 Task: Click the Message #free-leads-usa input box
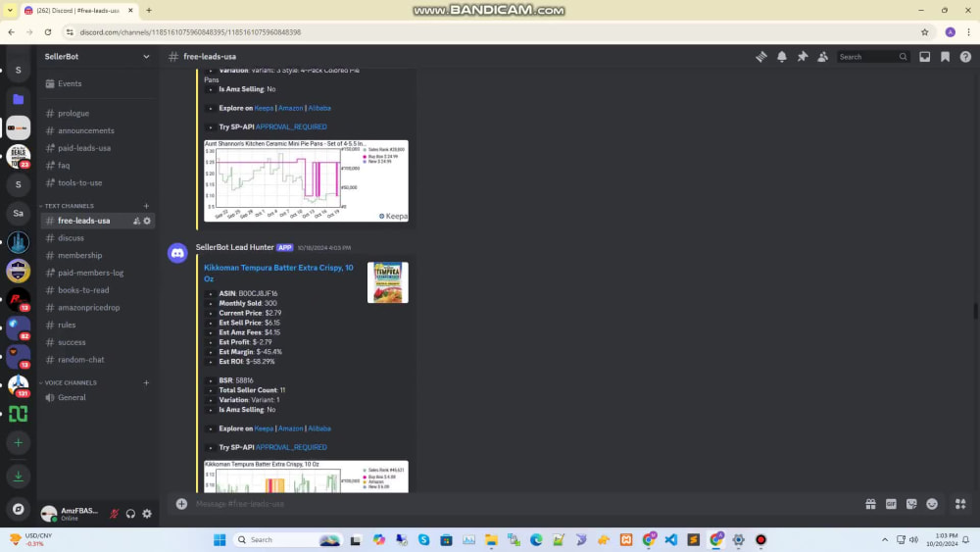coord(525,504)
